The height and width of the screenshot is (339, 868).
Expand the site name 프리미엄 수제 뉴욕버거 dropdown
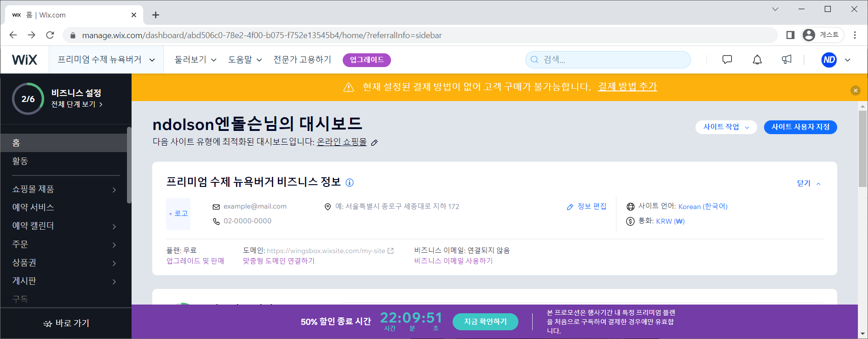106,60
